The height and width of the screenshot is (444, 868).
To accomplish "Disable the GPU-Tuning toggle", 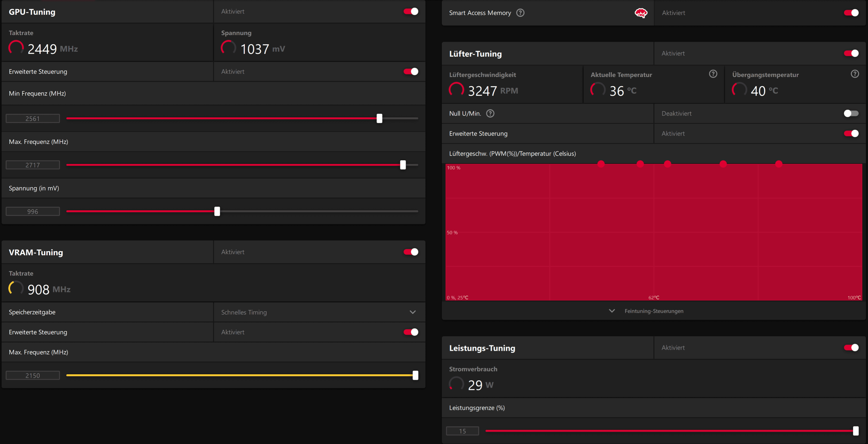I will [x=411, y=11].
